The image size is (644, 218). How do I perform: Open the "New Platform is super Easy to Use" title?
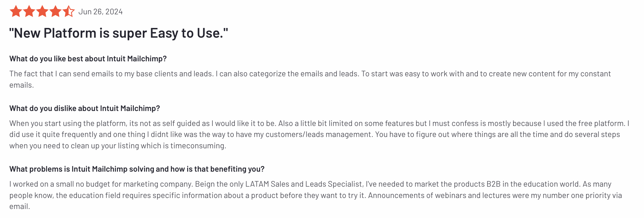pyautogui.click(x=119, y=33)
